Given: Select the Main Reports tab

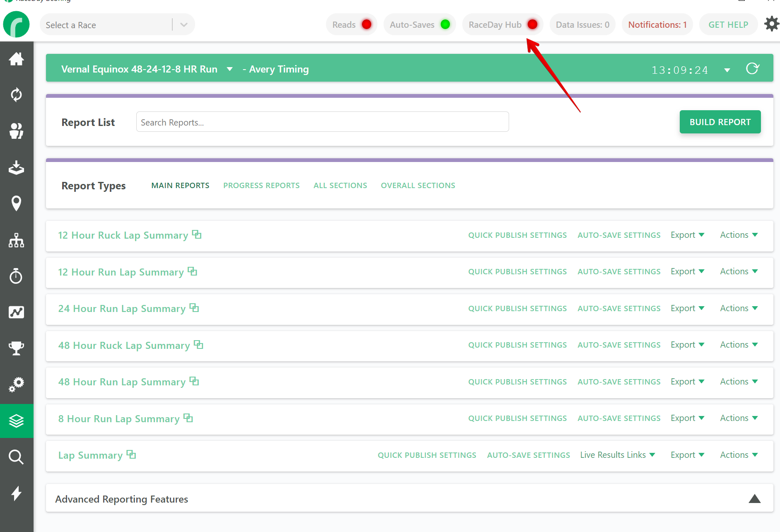Looking at the screenshot, I should point(180,186).
